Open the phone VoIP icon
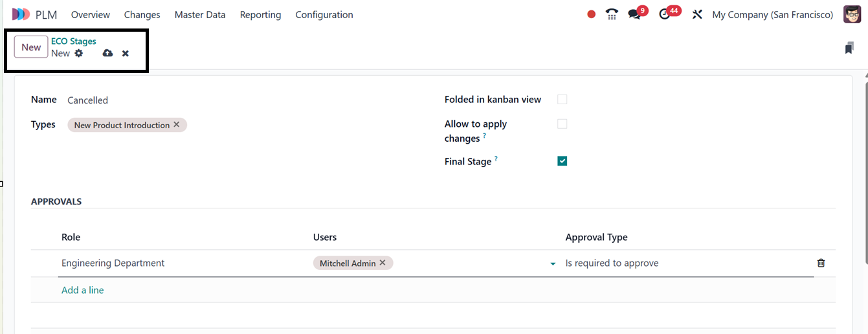This screenshot has height=334, width=868. point(612,14)
